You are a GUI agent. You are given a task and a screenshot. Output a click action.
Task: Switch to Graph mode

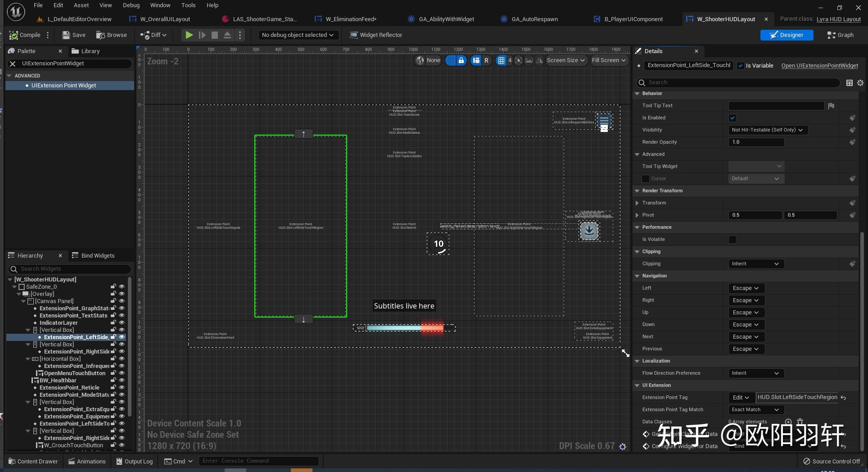click(x=840, y=35)
